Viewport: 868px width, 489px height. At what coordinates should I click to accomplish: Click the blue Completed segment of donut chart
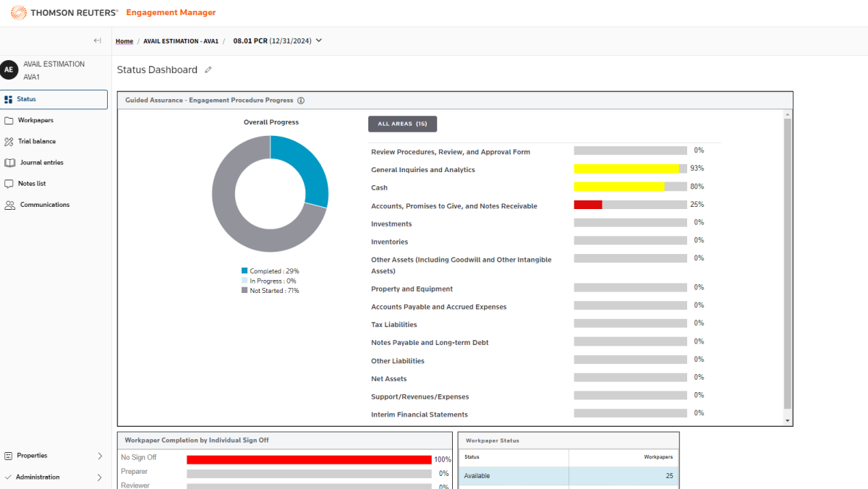[305, 171]
